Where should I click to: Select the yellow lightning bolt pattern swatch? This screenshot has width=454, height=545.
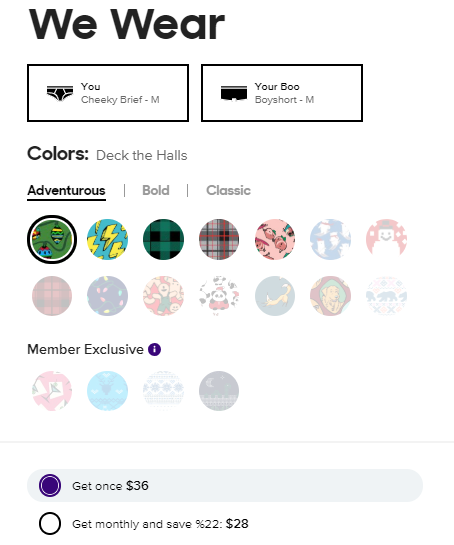pyautogui.click(x=107, y=239)
